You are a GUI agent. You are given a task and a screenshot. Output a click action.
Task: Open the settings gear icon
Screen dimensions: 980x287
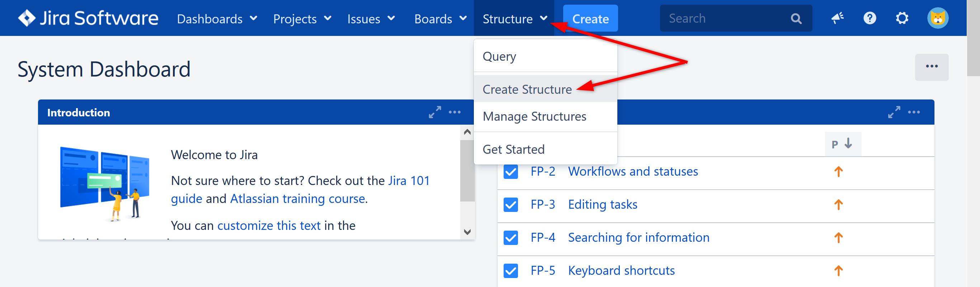902,18
